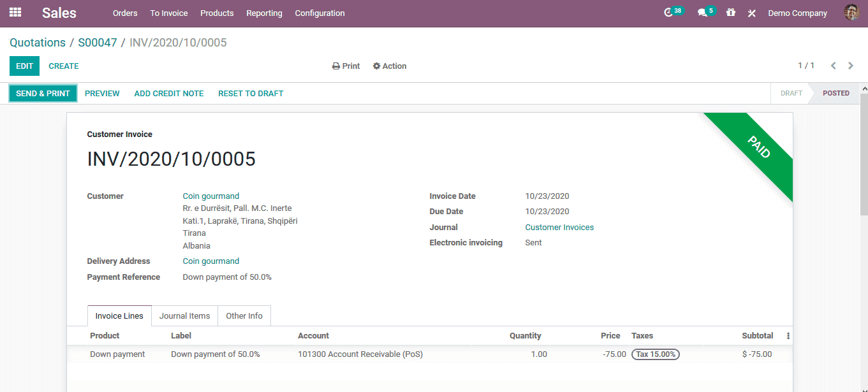Viewport: 868px width, 392px height.
Task: Sort by Label column header
Action: 181,336
